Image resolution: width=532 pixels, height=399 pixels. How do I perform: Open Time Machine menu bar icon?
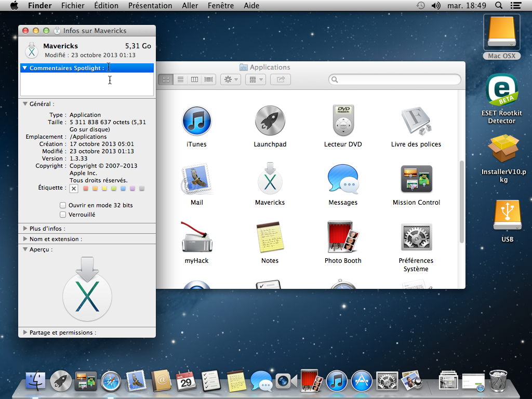click(x=420, y=5)
